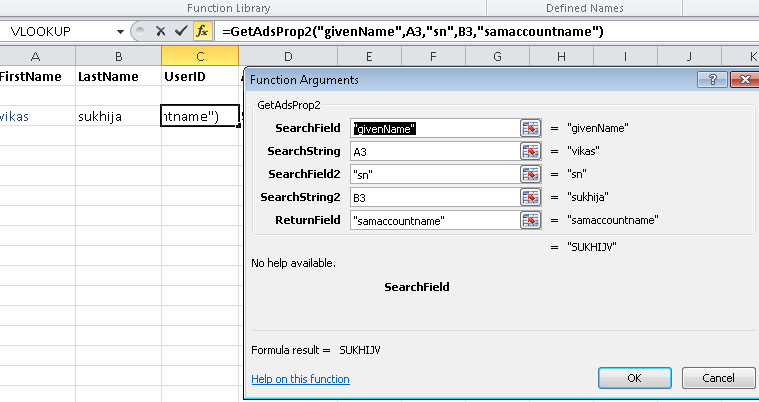Image resolution: width=759 pixels, height=402 pixels.
Task: Click the SearchString2 range selector icon
Action: [530, 197]
